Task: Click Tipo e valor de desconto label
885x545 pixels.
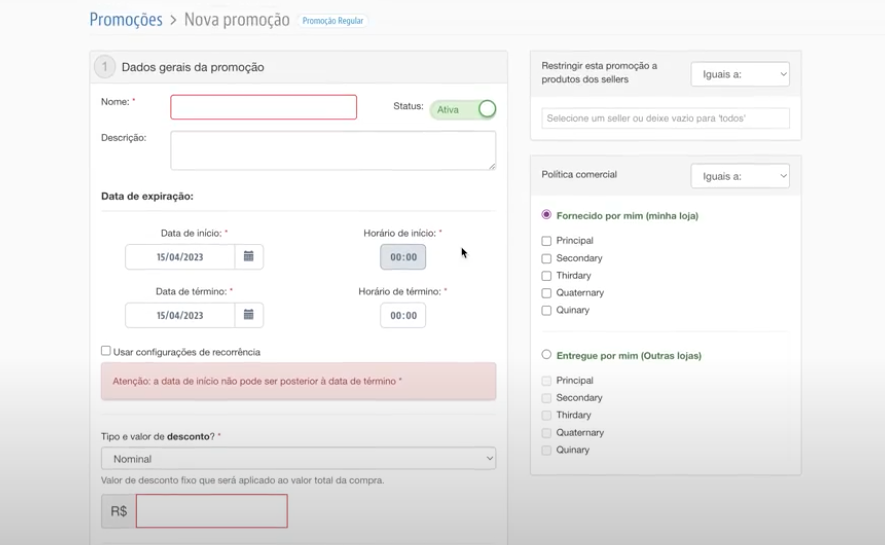Action: [x=161, y=437]
